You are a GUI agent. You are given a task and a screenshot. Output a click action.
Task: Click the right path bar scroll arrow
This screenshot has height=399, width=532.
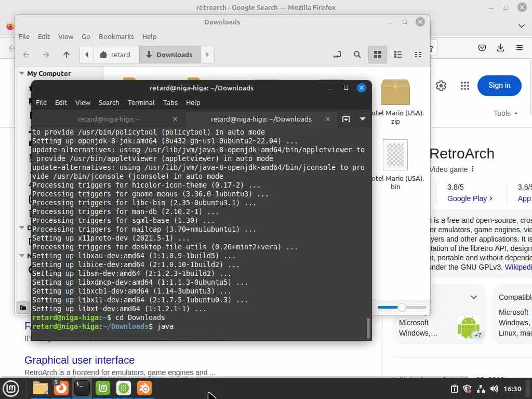(207, 55)
